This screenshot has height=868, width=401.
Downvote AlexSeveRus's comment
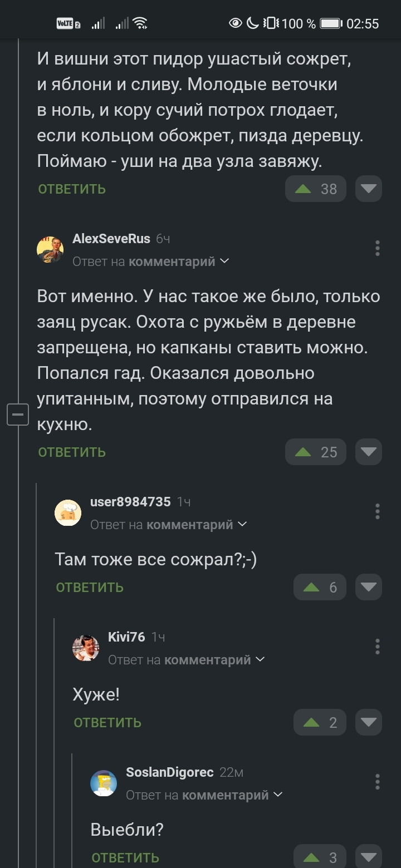[368, 452]
